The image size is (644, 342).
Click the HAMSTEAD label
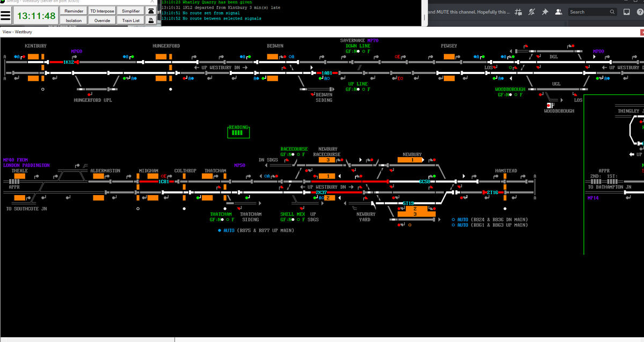[x=506, y=170]
